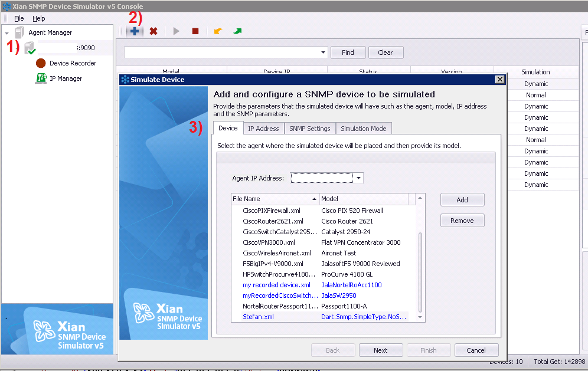
Task: Close the Simulate Device dialog
Action: pyautogui.click(x=499, y=80)
